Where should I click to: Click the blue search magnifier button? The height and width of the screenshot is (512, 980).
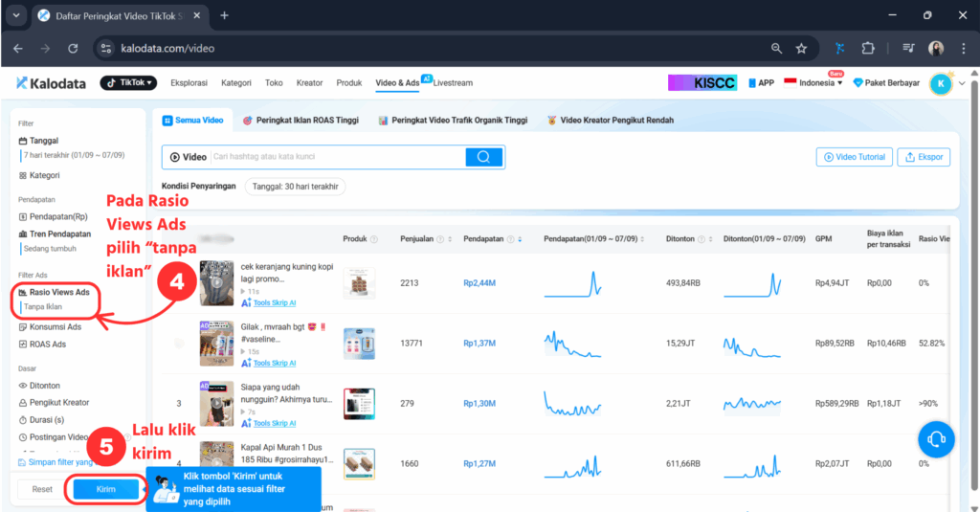483,157
